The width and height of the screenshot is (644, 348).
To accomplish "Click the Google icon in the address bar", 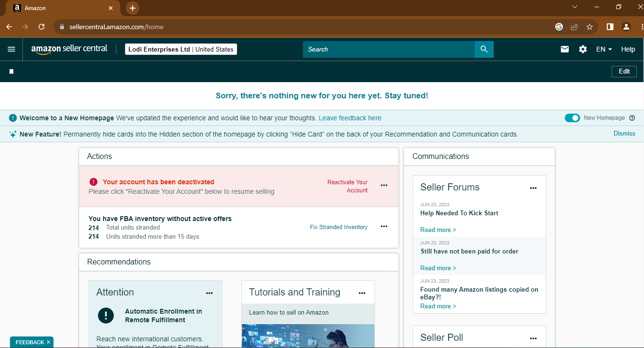I will pos(559,27).
